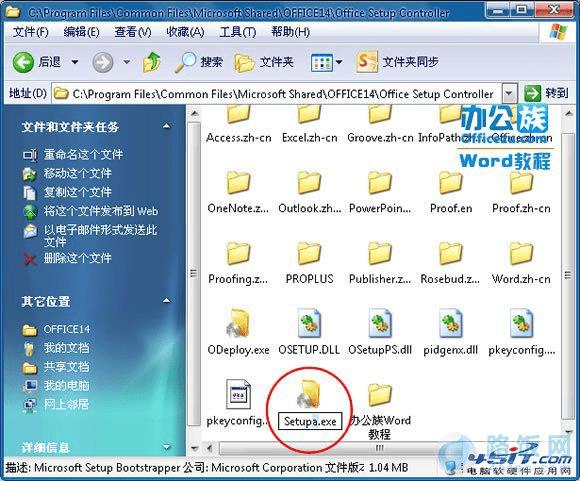Expand the 详细信息 panel
The height and width of the screenshot is (481, 580).
[x=166, y=447]
